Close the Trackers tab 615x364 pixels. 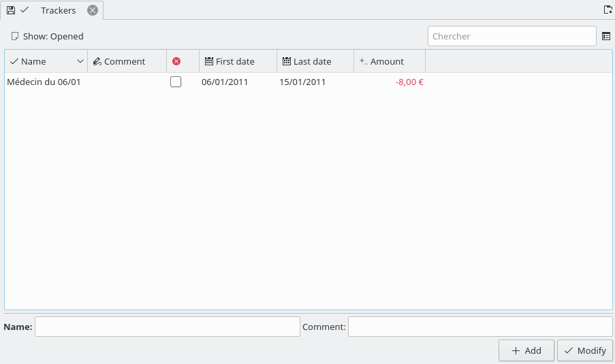click(x=93, y=10)
